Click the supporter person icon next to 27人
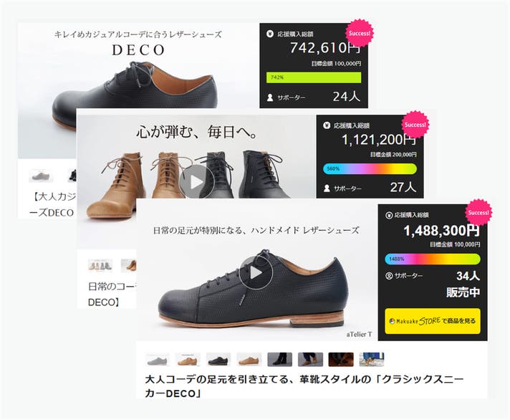Screen dimensions: 510x420 pos(327,188)
